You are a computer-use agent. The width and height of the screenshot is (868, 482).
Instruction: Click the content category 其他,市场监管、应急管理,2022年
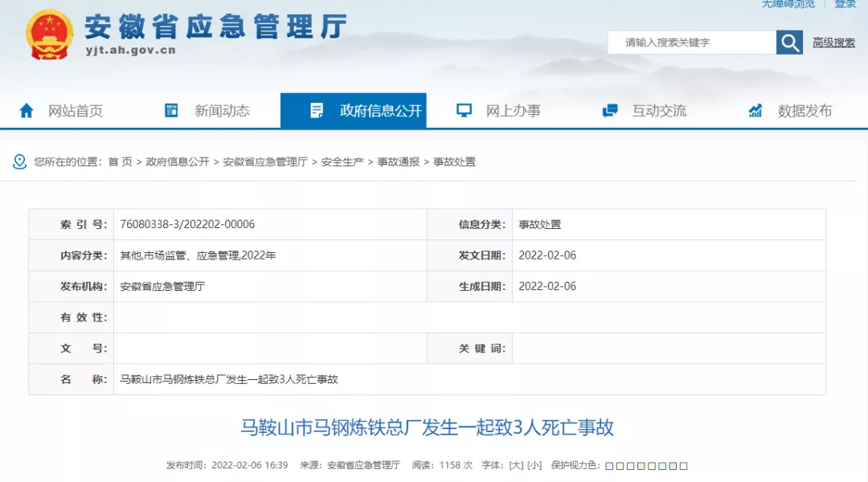[198, 255]
